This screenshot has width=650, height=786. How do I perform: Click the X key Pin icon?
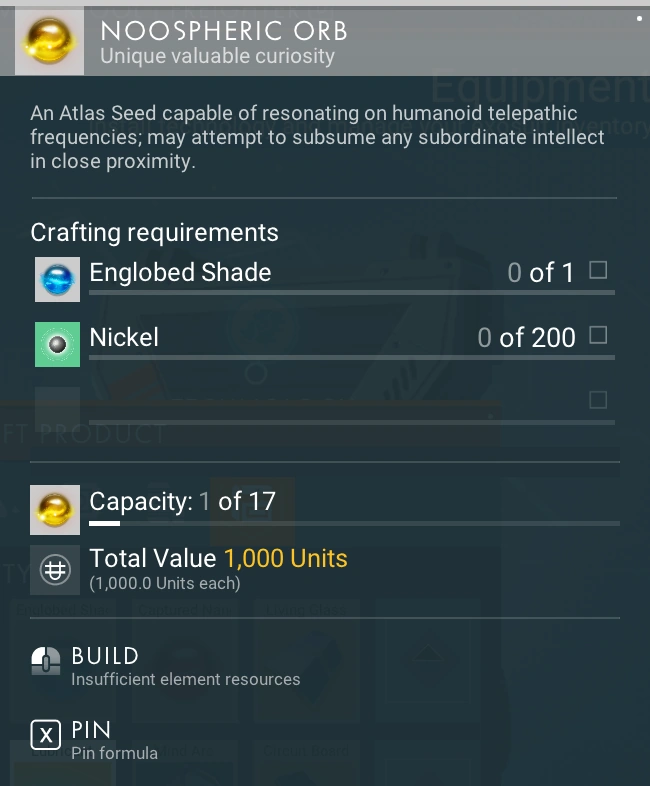pos(46,737)
